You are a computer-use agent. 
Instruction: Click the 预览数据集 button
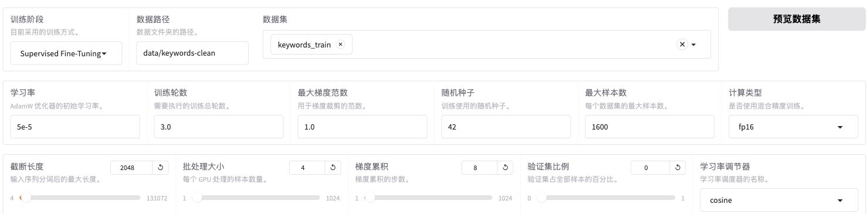click(797, 19)
